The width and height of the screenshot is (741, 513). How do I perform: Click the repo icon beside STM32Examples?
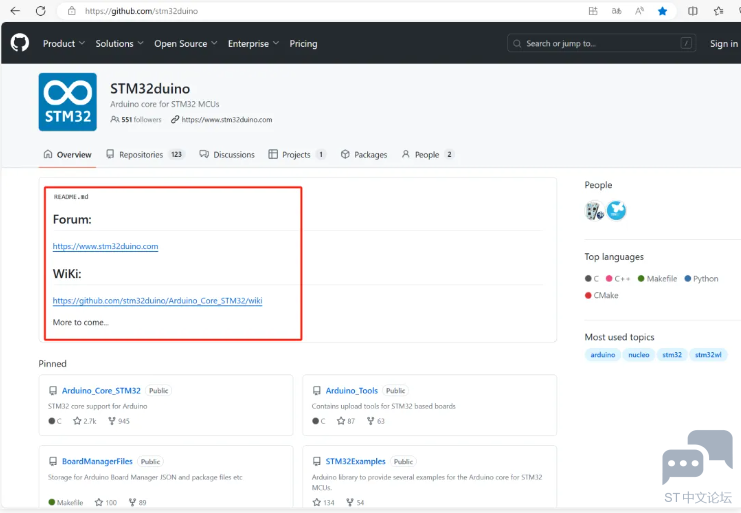(317, 462)
